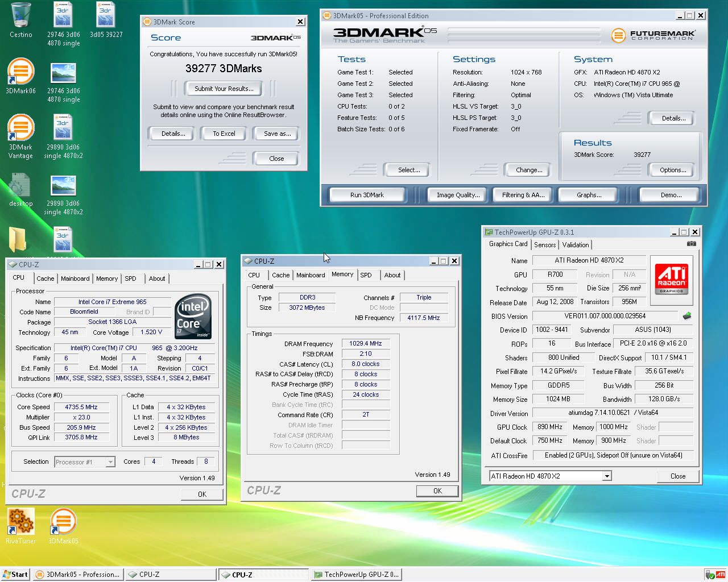Open the RivaTuner desktop shortcut
This screenshot has width=728, height=582.
tap(21, 526)
